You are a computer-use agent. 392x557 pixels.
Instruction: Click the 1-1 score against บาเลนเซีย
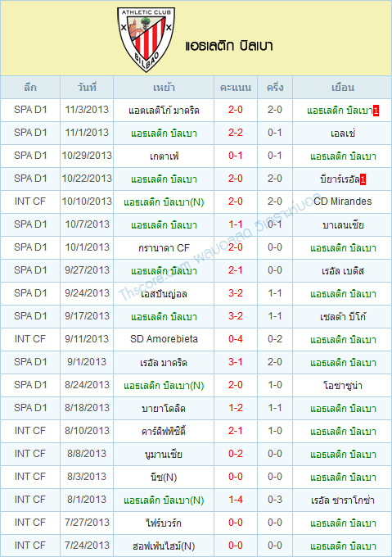click(x=236, y=224)
